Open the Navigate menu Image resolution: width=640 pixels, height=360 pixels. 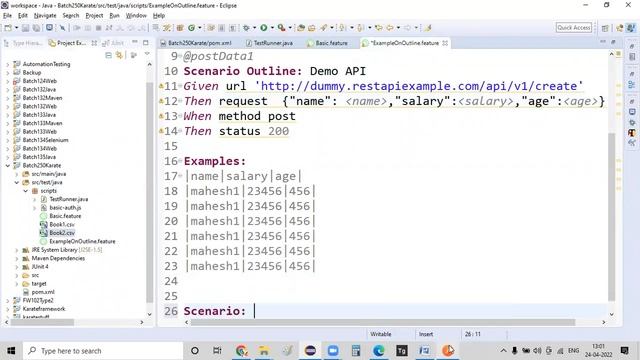(x=45, y=16)
